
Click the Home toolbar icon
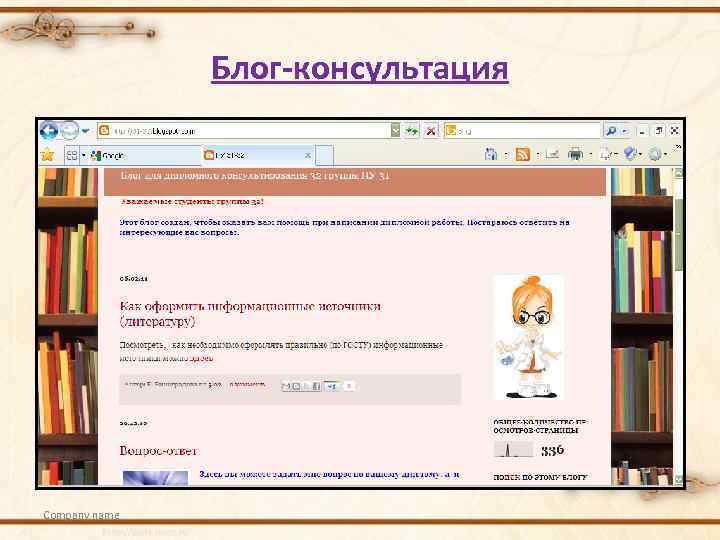coord(491,155)
